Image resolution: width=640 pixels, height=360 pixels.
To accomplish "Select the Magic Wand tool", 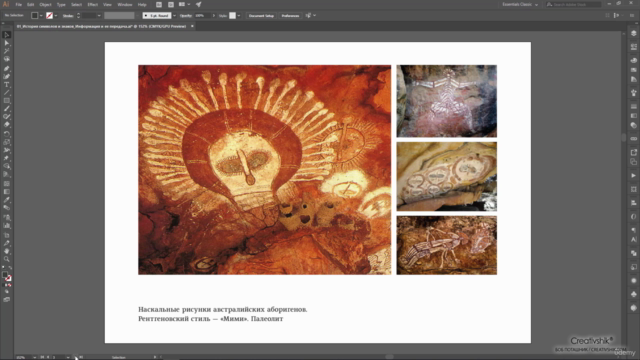I will tap(7, 51).
